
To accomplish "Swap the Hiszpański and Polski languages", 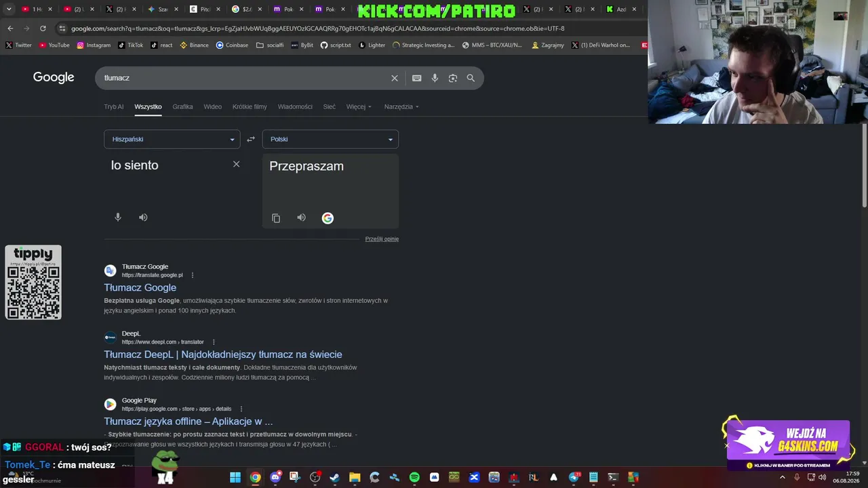I will pyautogui.click(x=251, y=139).
